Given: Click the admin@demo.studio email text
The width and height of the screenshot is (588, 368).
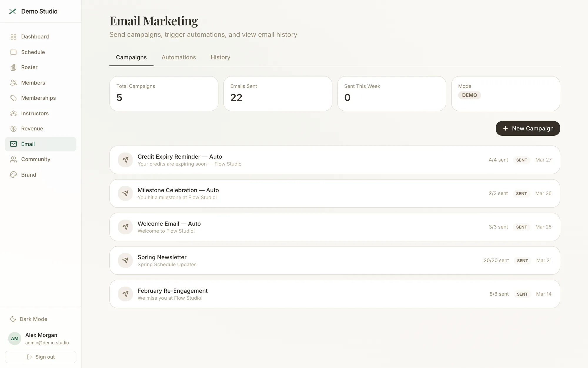Looking at the screenshot, I should click(47, 343).
